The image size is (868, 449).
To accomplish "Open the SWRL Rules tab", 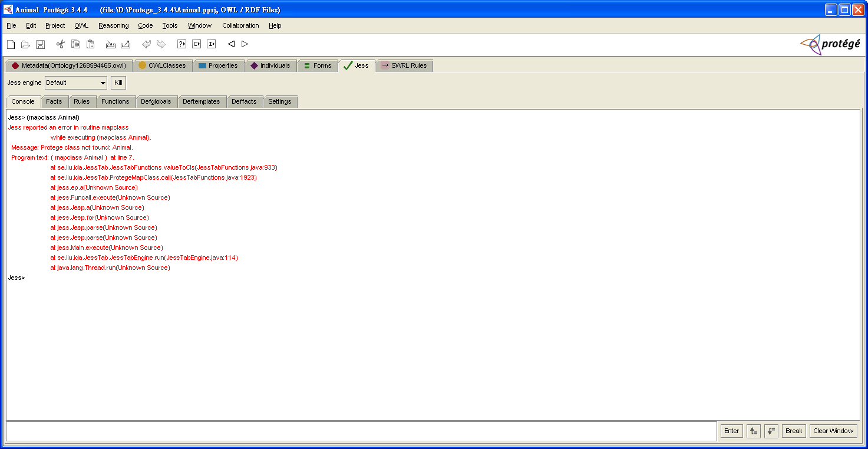I will point(404,65).
